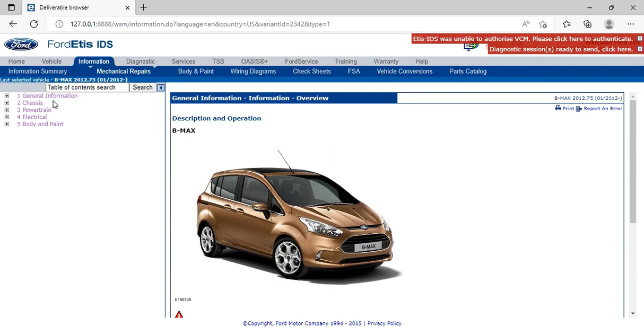Close the Diagnostic session ready banner

click(640, 49)
